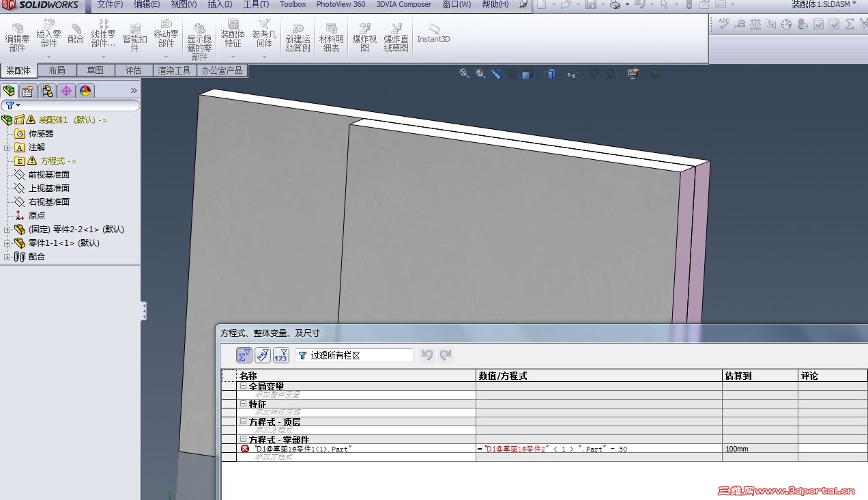Click the Mass Properties scale icon

[x=755, y=24]
